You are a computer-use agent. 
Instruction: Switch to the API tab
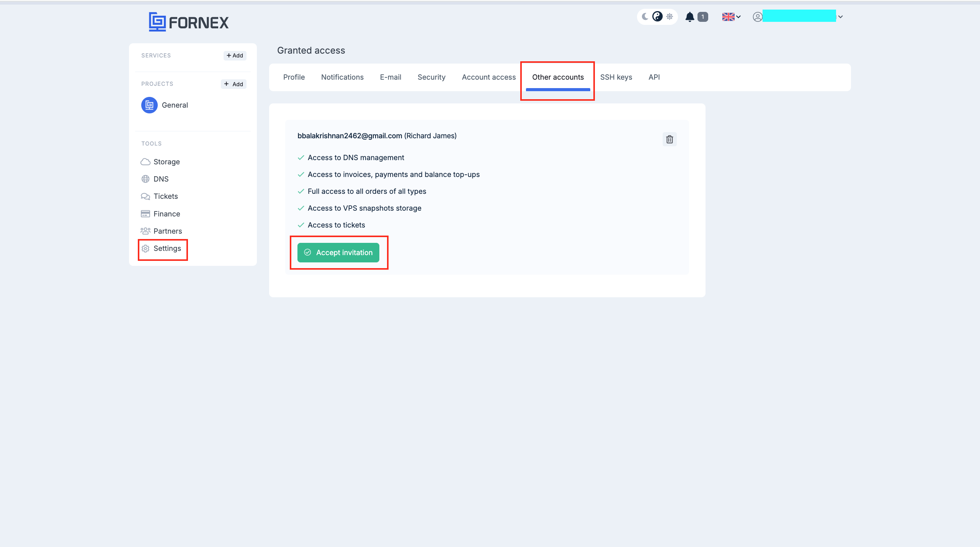(653, 77)
